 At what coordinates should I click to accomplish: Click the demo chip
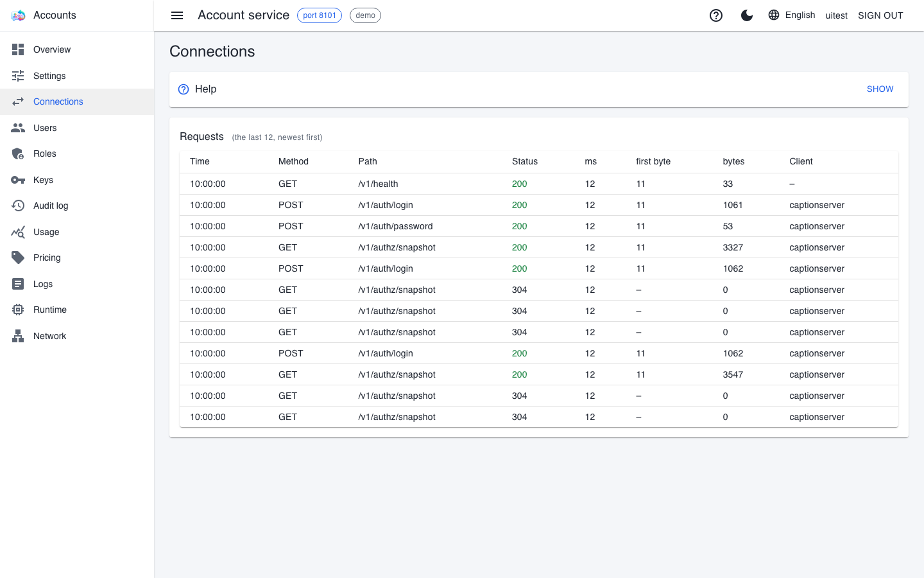[365, 15]
